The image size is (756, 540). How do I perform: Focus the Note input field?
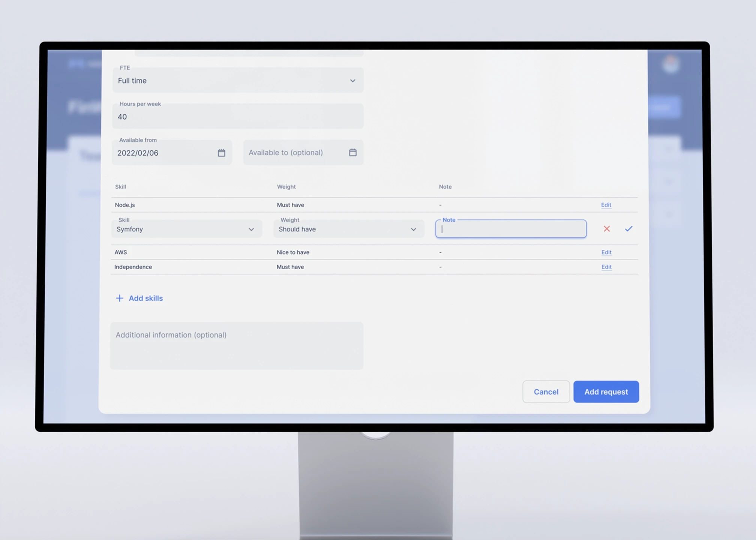point(511,229)
